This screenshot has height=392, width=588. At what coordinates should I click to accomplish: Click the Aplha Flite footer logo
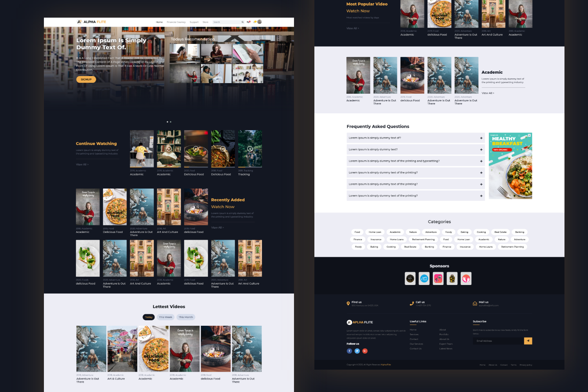point(360,322)
